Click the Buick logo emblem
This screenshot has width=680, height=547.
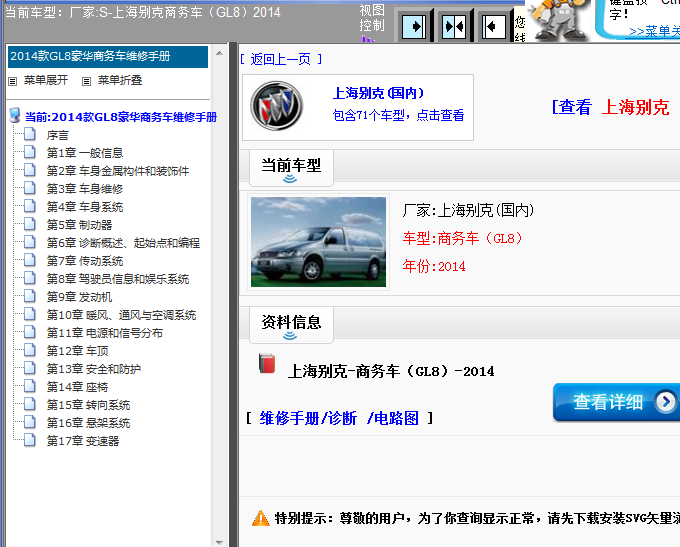[x=277, y=105]
